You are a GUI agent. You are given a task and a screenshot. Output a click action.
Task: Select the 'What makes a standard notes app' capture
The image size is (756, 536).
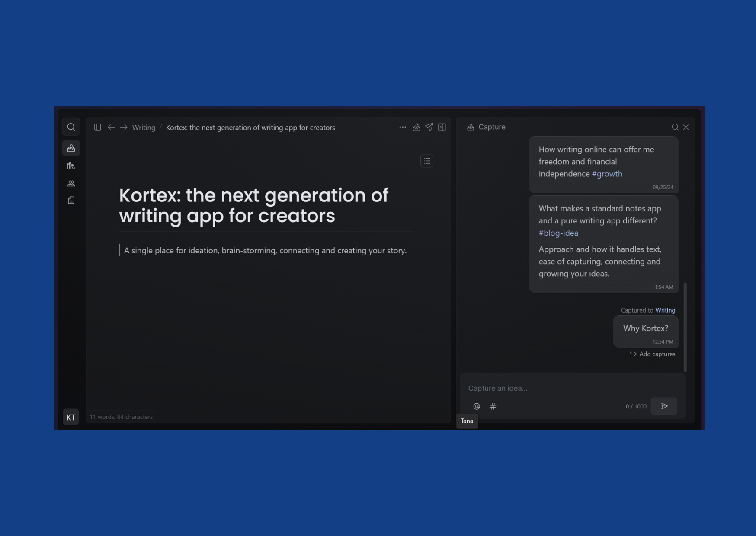pyautogui.click(x=603, y=244)
